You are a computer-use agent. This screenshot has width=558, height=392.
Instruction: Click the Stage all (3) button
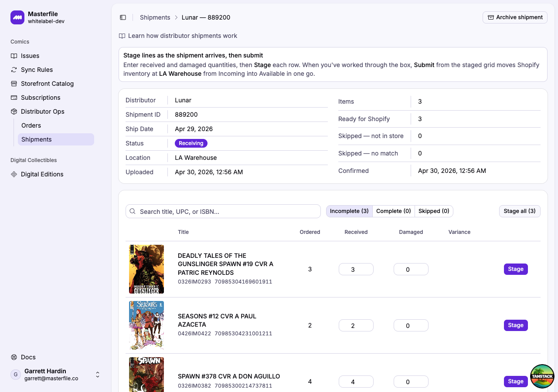click(x=520, y=211)
